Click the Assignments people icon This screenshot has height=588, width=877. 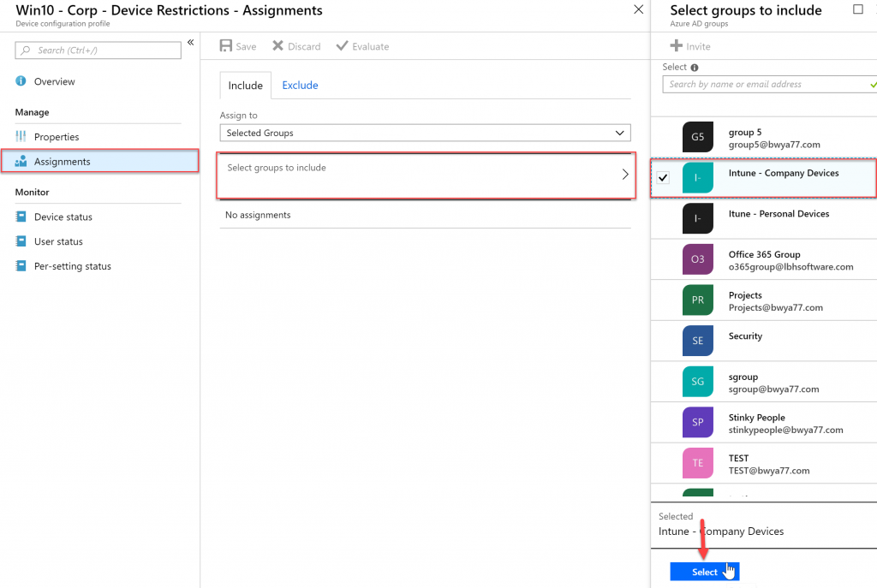[x=21, y=161]
